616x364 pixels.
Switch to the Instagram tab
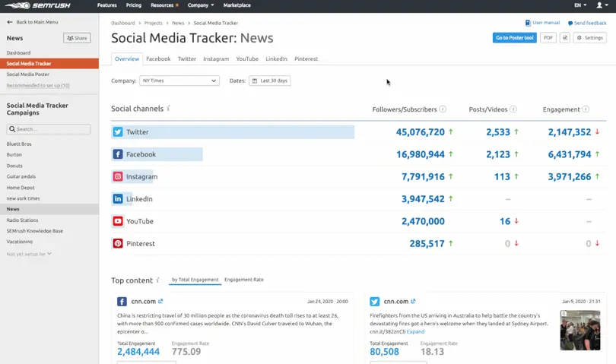click(216, 59)
